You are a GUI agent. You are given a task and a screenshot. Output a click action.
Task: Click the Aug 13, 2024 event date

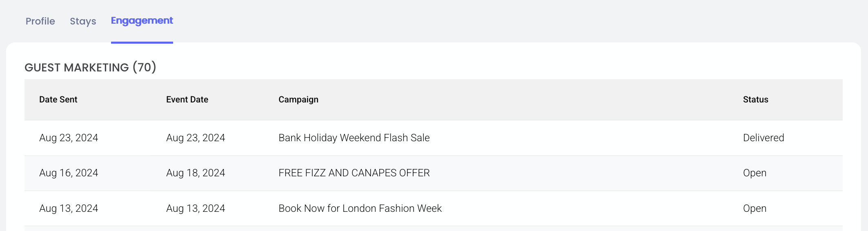(x=195, y=209)
